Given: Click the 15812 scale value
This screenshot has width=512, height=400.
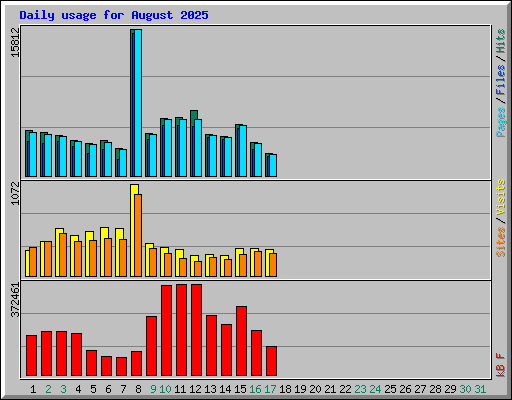Looking at the screenshot, I should tap(15, 42).
